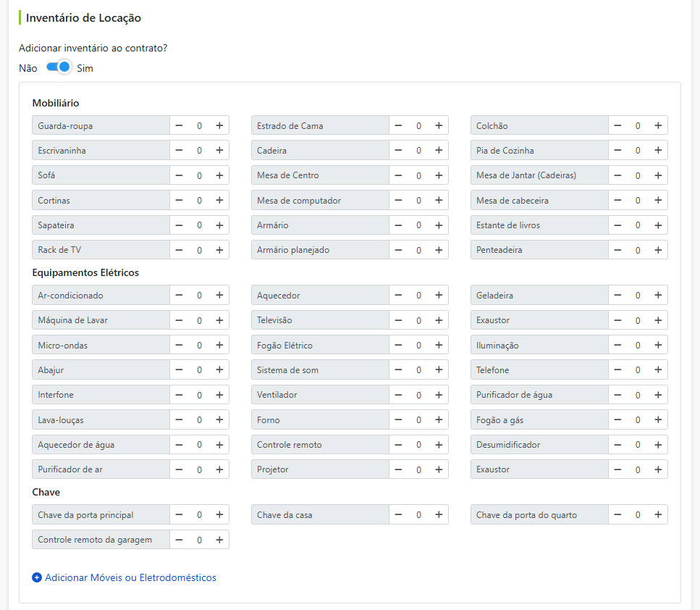Increase Controle remoto da garagem count

click(219, 540)
